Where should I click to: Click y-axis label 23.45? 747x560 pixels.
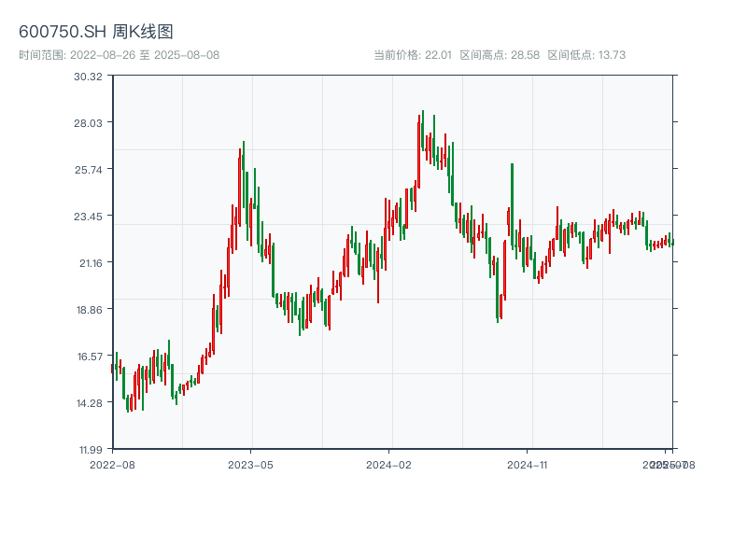[x=88, y=217]
